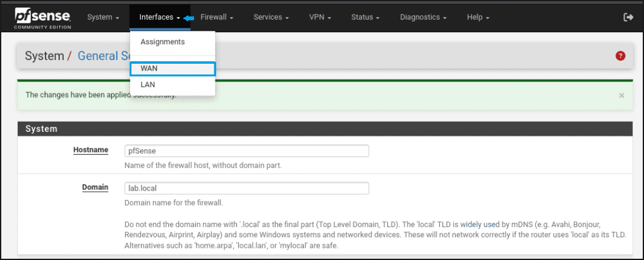
Task: Open the VPN dropdown menu
Action: 320,17
